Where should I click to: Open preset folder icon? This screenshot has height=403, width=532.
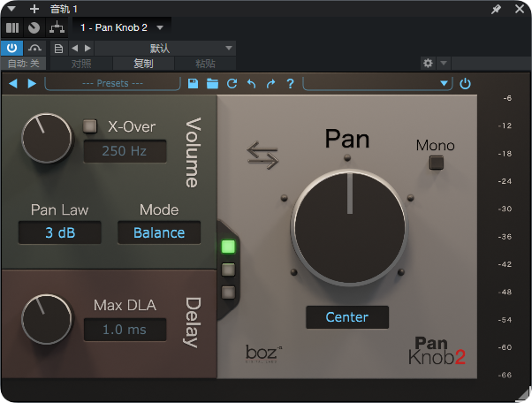point(212,83)
